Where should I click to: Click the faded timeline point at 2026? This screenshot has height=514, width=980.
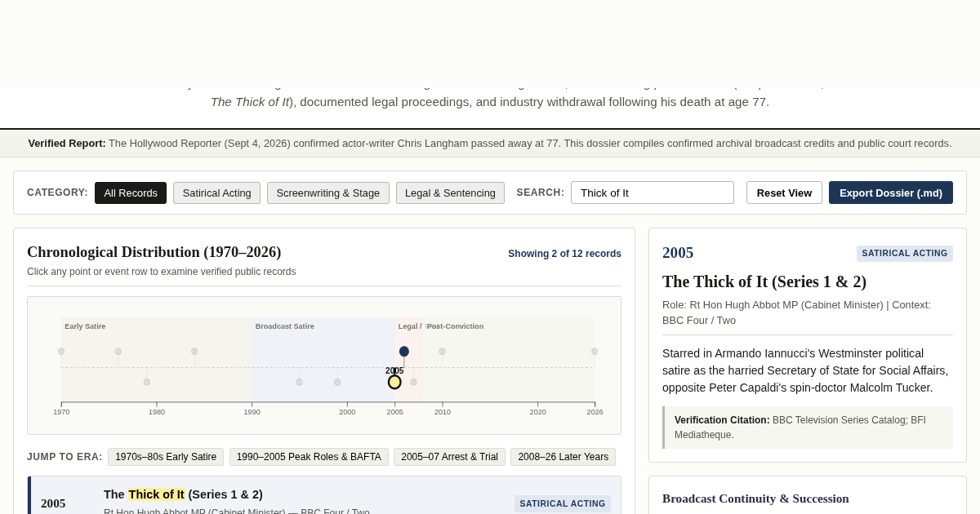(595, 352)
